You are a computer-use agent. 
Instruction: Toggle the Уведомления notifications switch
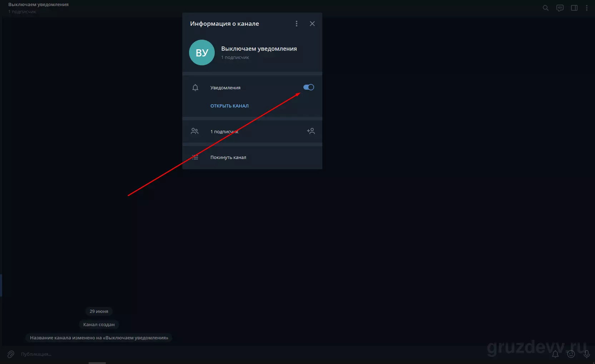[308, 87]
